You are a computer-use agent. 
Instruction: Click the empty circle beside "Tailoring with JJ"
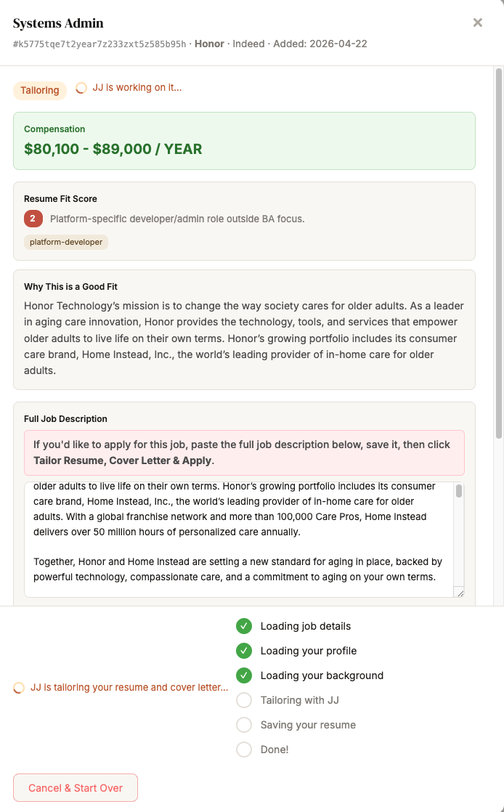pos(244,699)
